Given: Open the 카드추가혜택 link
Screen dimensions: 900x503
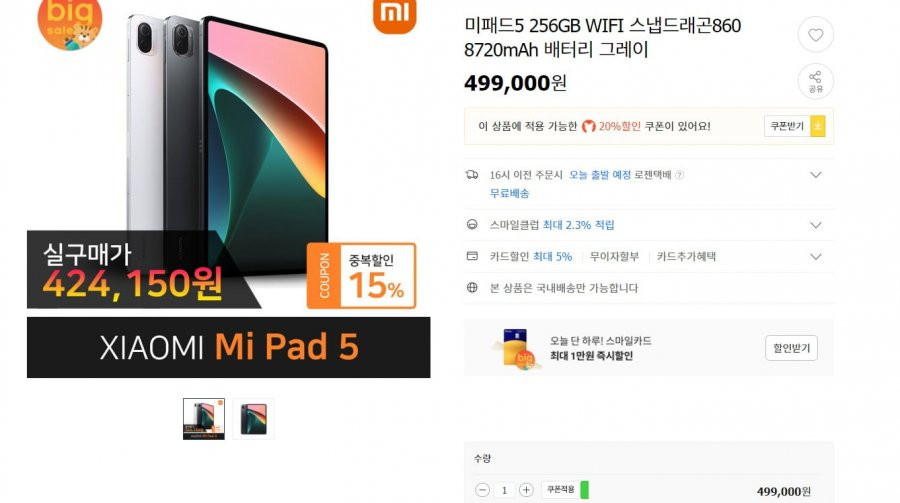Looking at the screenshot, I should click(x=686, y=257).
